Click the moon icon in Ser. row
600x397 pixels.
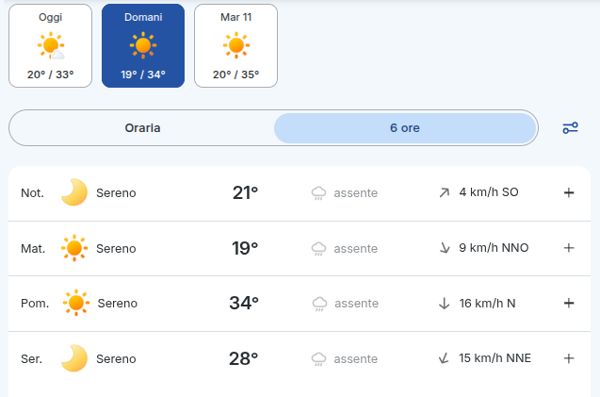(74, 358)
